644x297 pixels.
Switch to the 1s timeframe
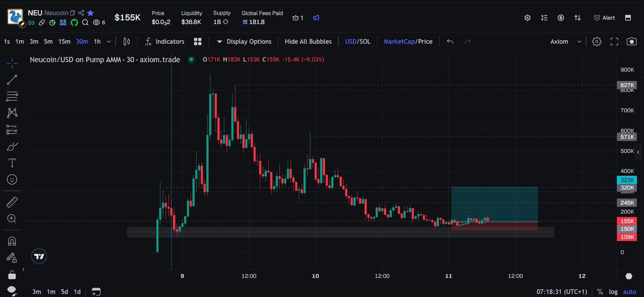tap(7, 41)
